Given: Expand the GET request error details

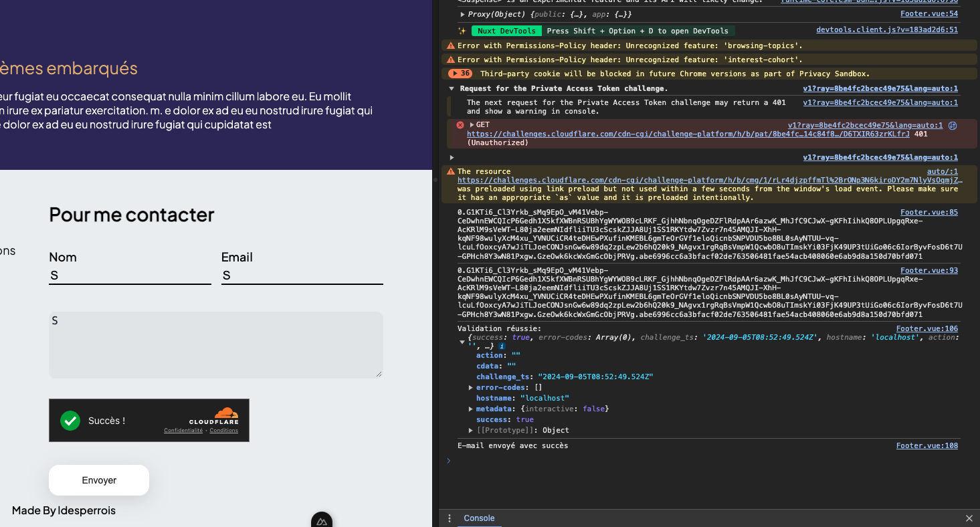Looking at the screenshot, I should (472, 124).
